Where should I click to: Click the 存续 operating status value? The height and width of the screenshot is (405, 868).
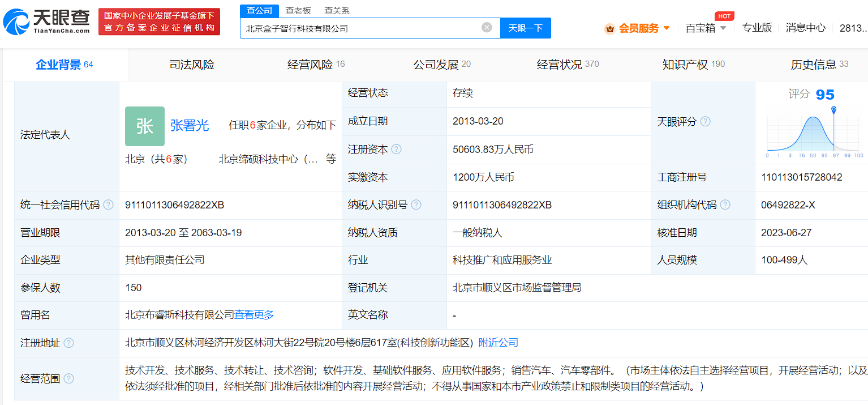462,93
